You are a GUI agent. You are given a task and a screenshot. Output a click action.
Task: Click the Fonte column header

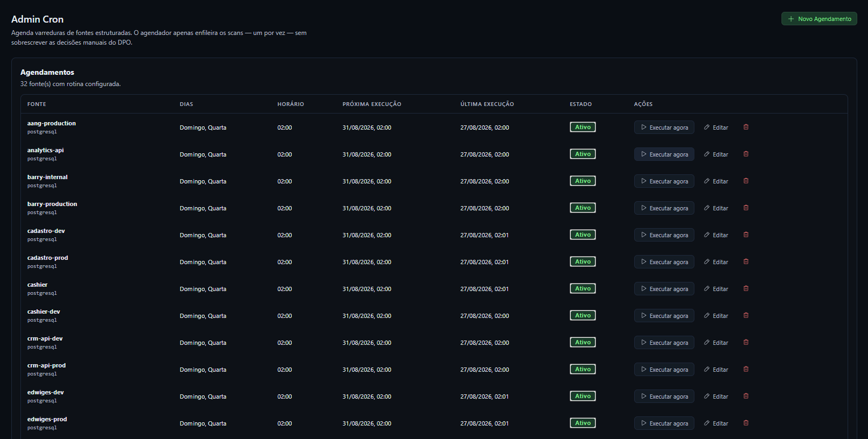point(37,104)
